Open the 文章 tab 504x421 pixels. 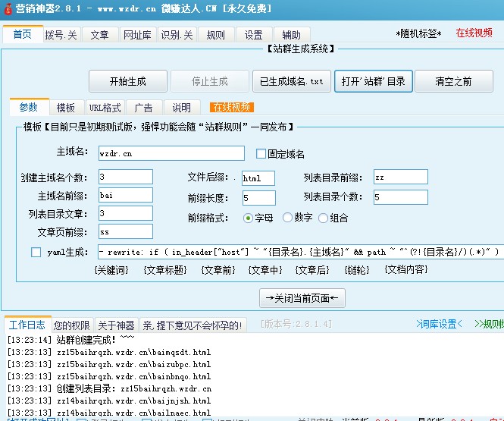pyautogui.click(x=99, y=35)
